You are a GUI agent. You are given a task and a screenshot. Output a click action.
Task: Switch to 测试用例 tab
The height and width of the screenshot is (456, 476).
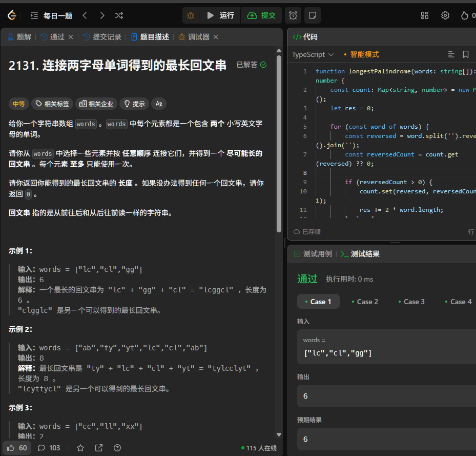click(x=313, y=254)
